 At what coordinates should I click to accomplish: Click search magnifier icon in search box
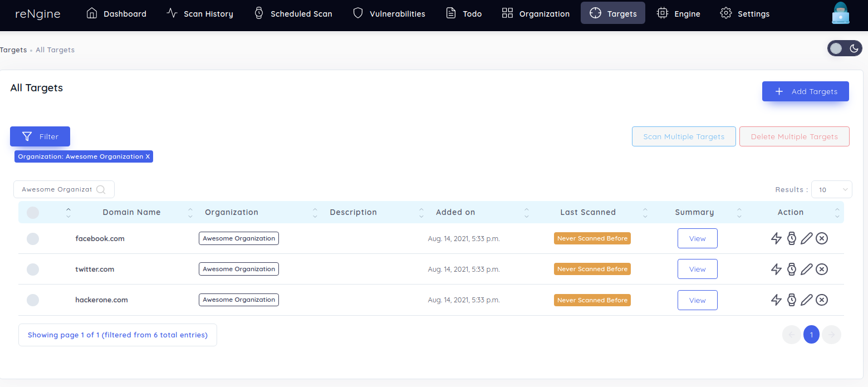point(101,189)
